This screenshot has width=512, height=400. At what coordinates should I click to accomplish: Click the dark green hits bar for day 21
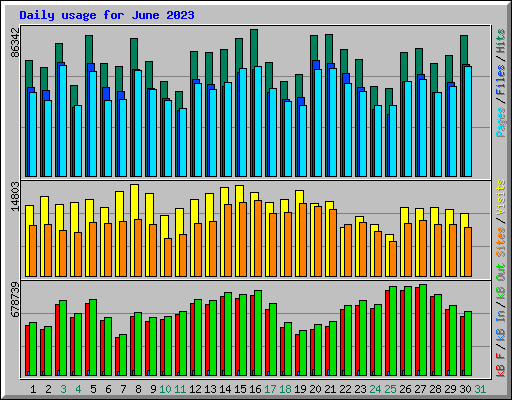(x=329, y=48)
